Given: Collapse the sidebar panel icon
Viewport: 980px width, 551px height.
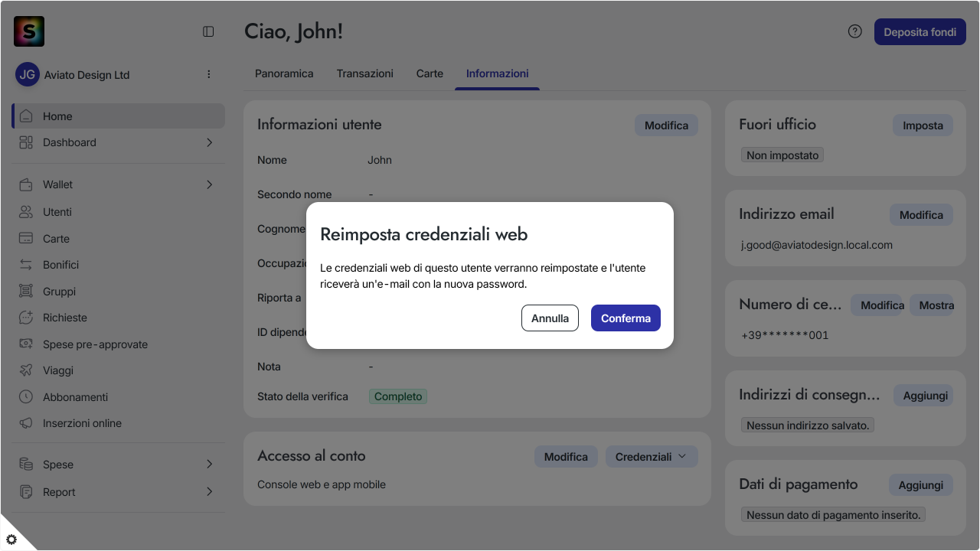Looking at the screenshot, I should point(208,31).
